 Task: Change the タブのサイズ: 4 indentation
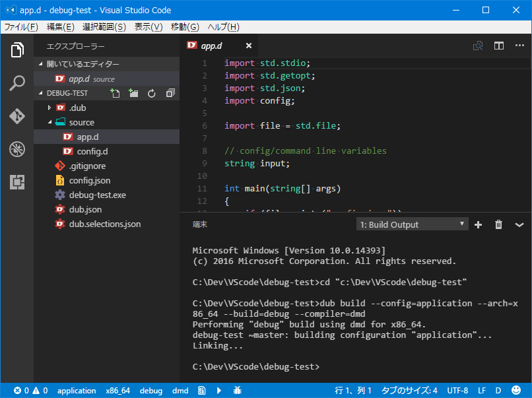click(409, 391)
